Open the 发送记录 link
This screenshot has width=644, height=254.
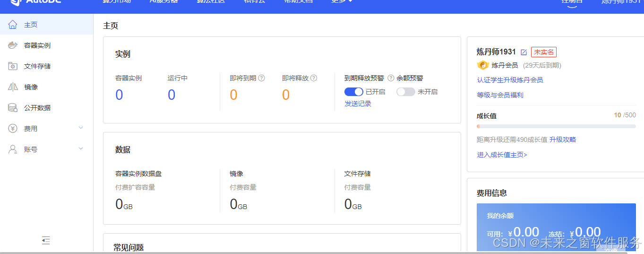pos(358,104)
